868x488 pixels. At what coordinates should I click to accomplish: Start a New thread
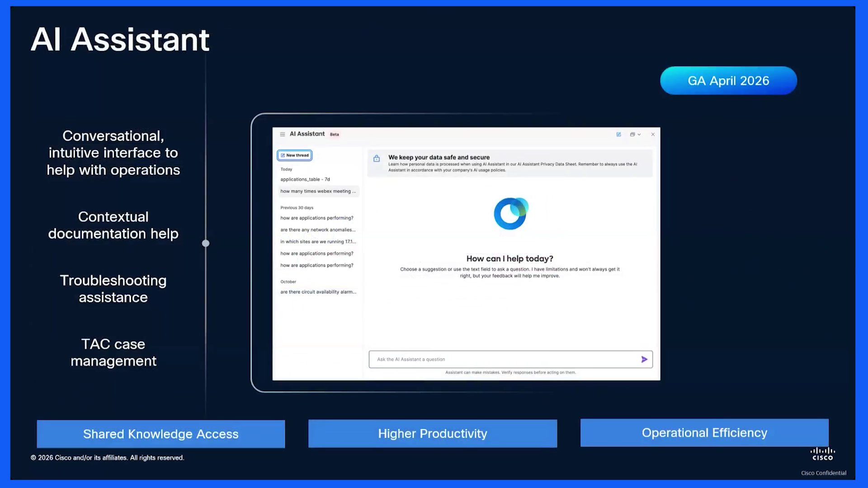[295, 155]
